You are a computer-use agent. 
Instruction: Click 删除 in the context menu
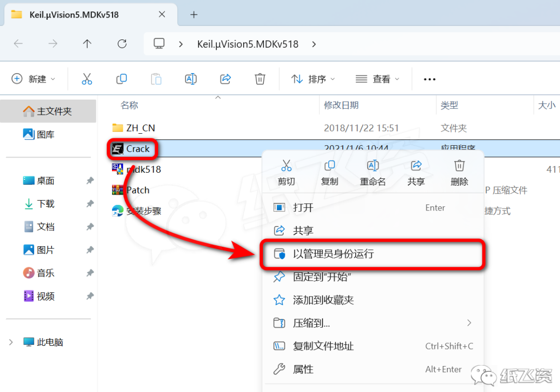pyautogui.click(x=459, y=173)
